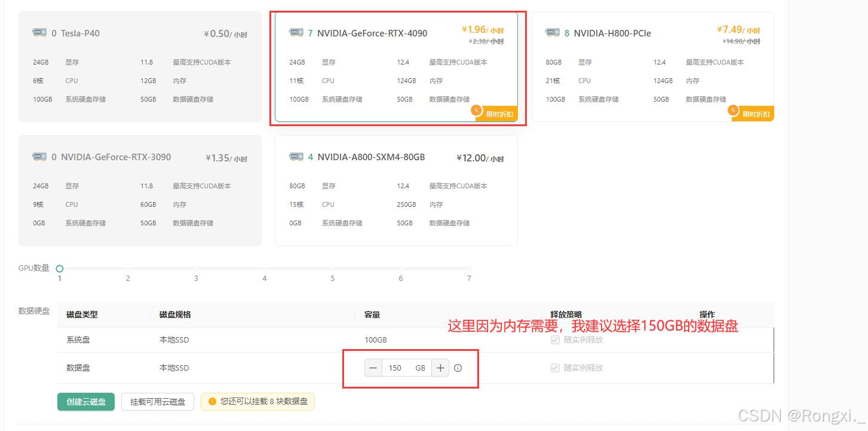Set GPU count slider to 2
Viewport: 868px width, 431px height.
pos(128,269)
